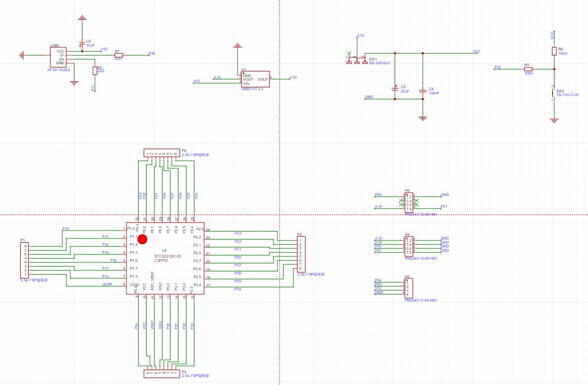Select the C4 100nF capacitor symbol

(x=423, y=91)
